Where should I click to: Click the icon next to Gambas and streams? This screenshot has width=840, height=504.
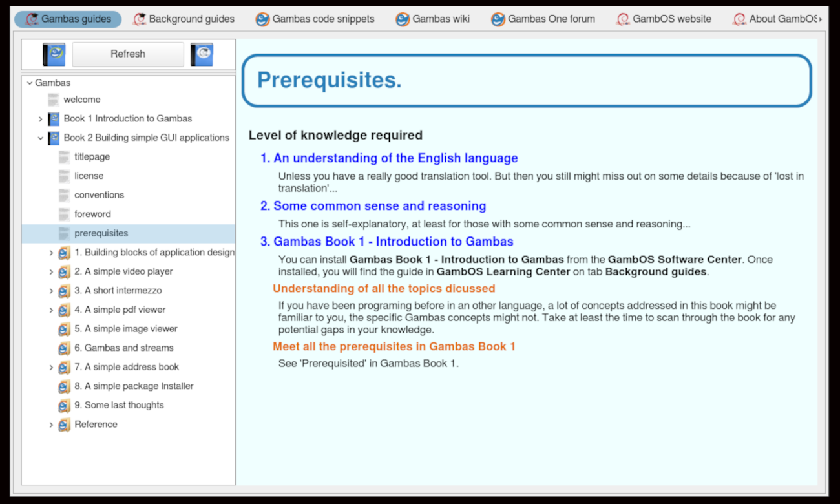point(64,348)
